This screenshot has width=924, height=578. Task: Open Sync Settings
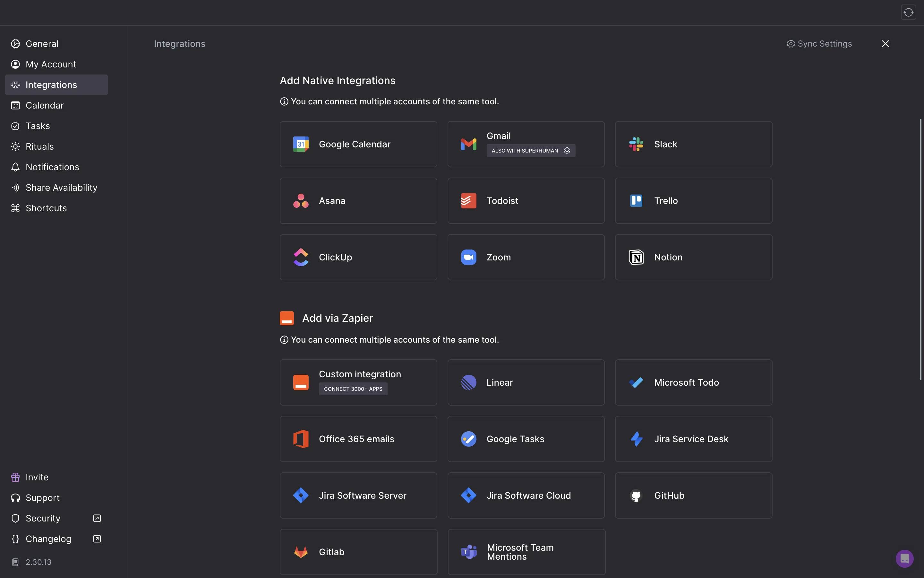click(819, 44)
